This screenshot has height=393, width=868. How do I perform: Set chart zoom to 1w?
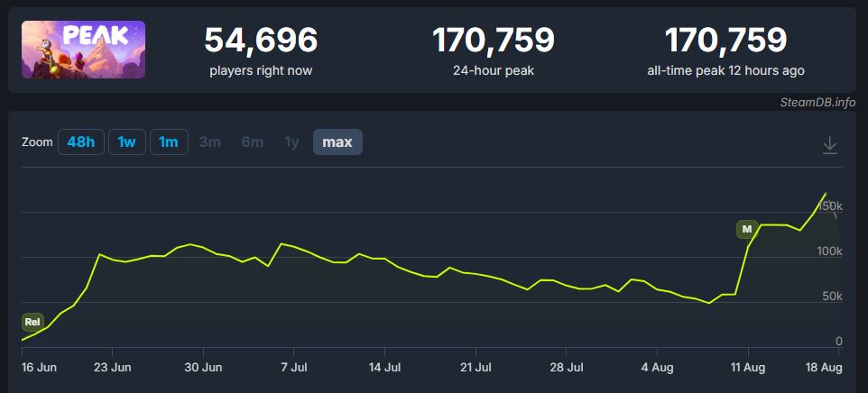127,142
